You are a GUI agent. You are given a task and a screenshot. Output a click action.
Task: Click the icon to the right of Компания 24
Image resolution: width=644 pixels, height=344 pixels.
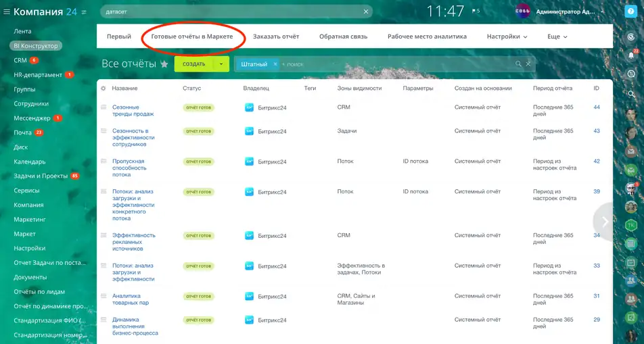click(x=84, y=12)
